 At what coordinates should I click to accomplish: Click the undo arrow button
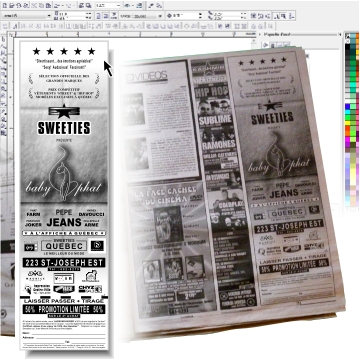56,6
